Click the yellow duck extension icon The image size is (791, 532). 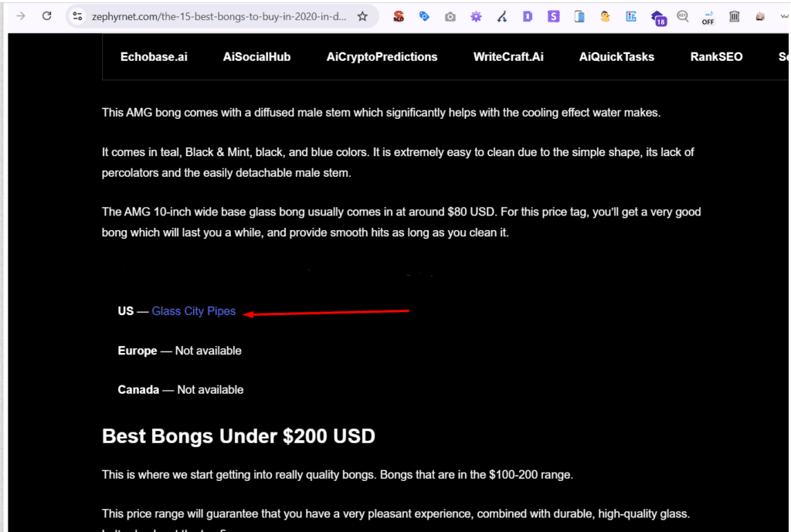point(605,16)
